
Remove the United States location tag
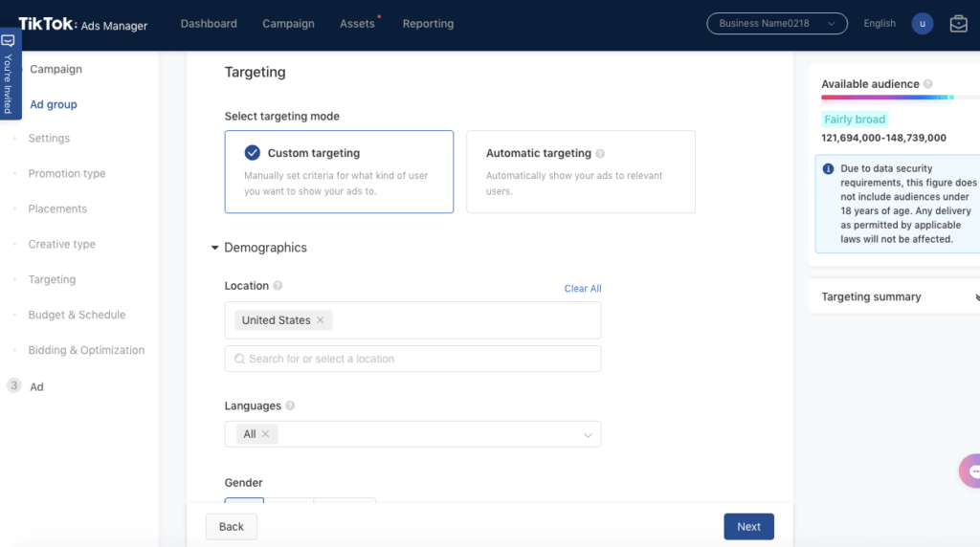pyautogui.click(x=321, y=320)
